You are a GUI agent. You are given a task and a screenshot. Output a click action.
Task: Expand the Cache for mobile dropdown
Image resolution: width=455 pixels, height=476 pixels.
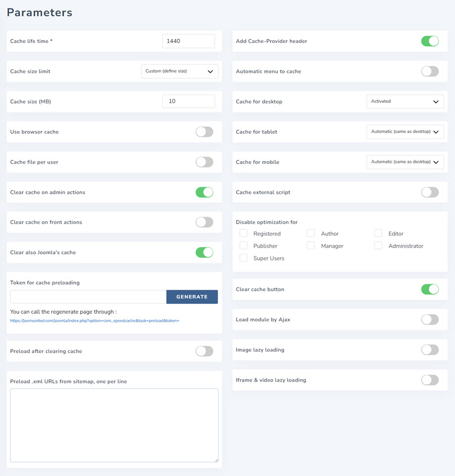[405, 162]
